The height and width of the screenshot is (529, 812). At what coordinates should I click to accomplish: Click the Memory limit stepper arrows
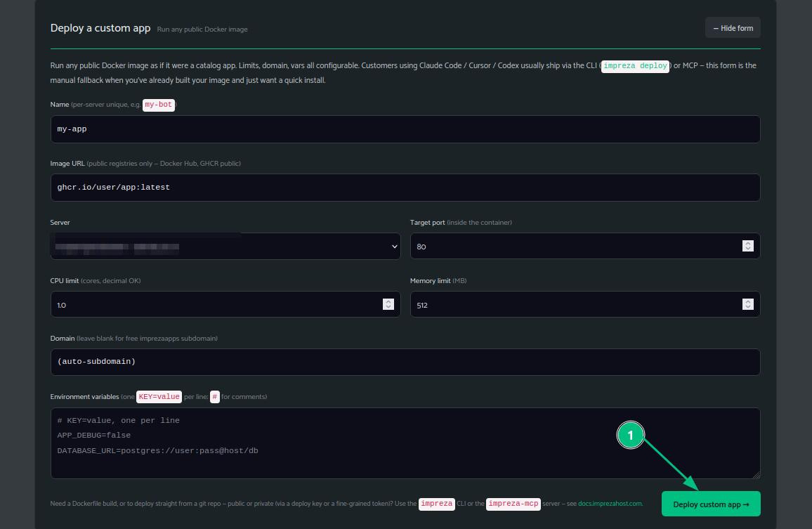[x=748, y=305]
